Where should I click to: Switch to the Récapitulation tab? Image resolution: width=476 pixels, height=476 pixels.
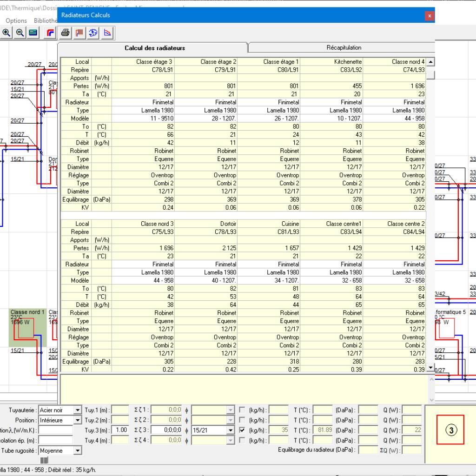(344, 47)
